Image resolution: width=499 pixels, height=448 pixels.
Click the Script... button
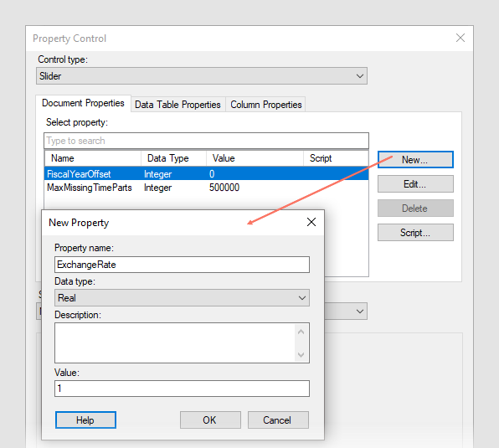click(x=415, y=233)
